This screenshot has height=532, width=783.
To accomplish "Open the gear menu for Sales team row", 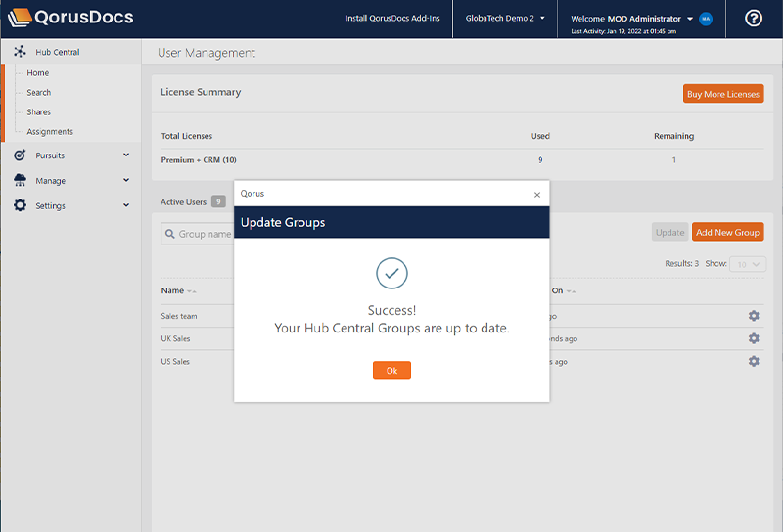I will click(754, 316).
